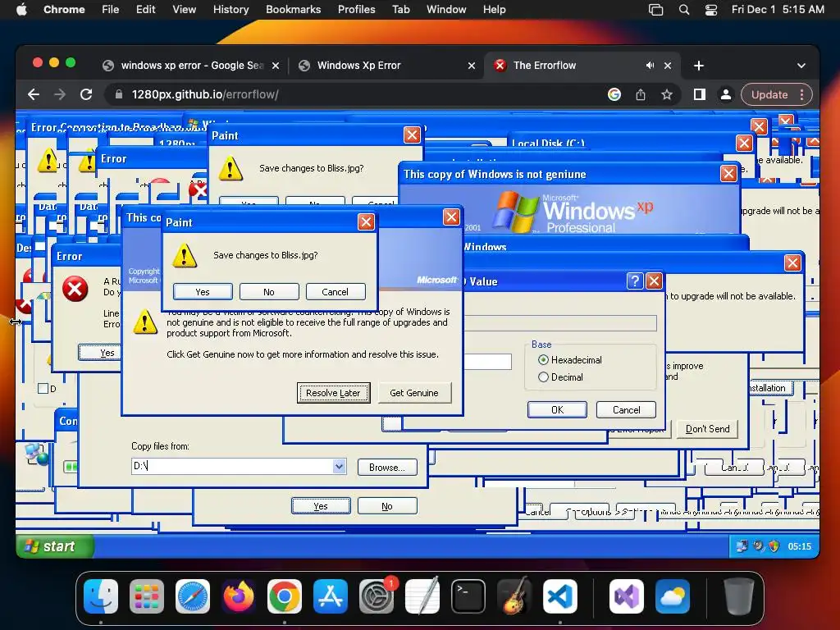Open Launchpad in the Dock
This screenshot has width=840, height=630.
tap(147, 596)
